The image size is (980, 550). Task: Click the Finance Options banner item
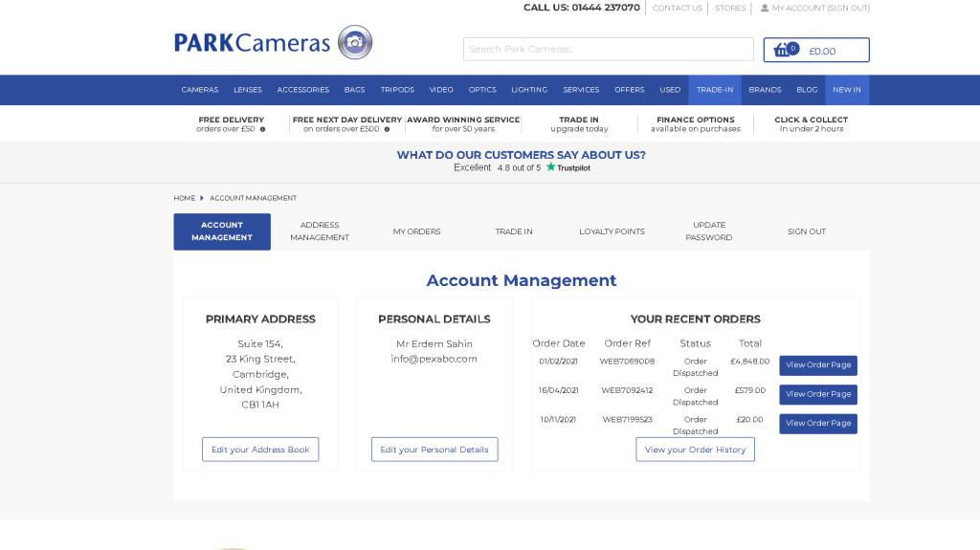click(696, 123)
